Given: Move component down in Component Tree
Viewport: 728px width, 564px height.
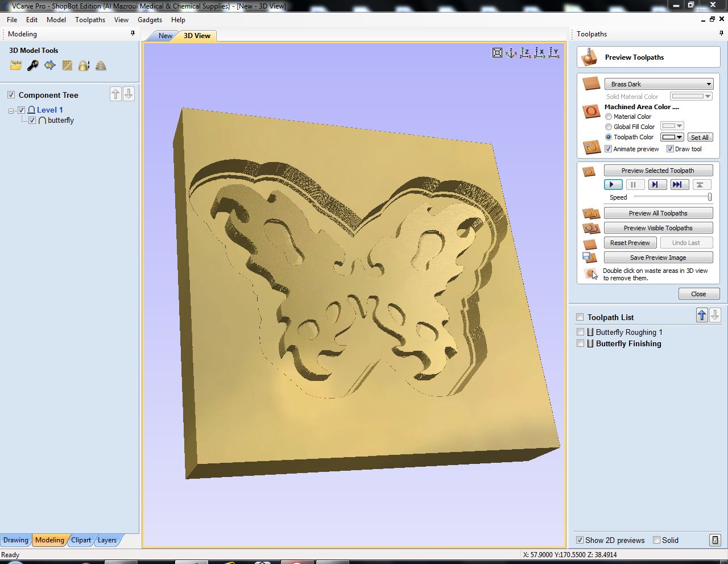Looking at the screenshot, I should point(129,94).
